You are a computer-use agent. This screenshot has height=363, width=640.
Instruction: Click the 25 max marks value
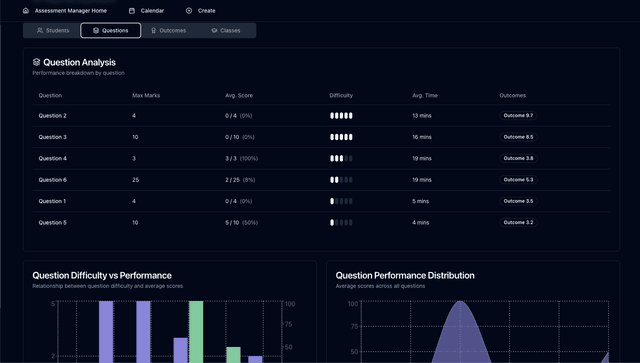click(136, 180)
